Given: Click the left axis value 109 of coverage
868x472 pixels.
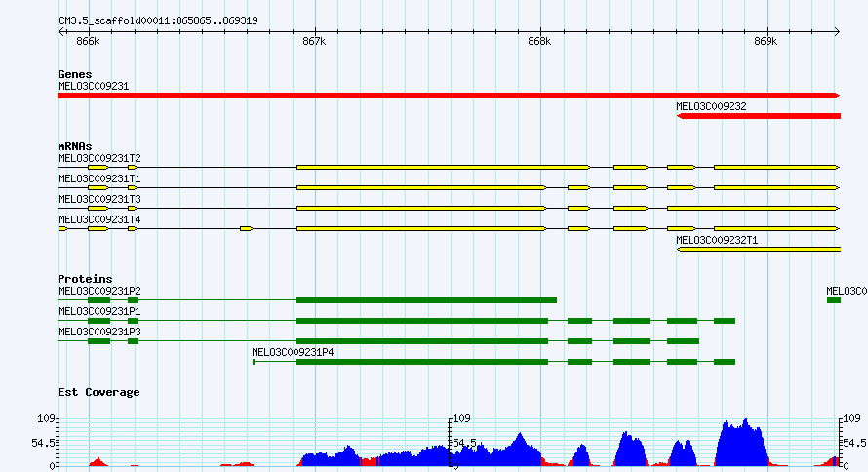Looking at the screenshot, I should click(46, 419).
